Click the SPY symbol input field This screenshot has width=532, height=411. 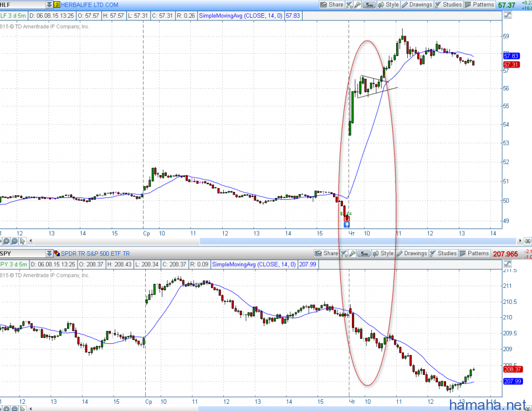(x=23, y=253)
